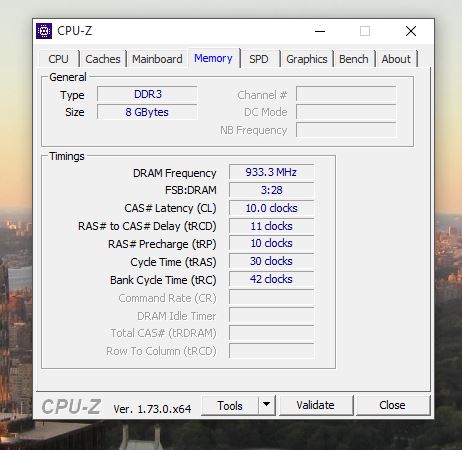Click the DRAM Frequency label
The width and height of the screenshot is (462, 450).
[174, 173]
